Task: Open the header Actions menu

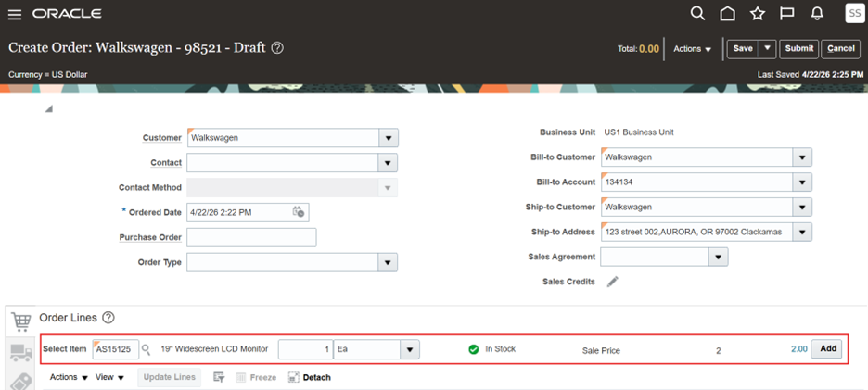Action: tap(692, 49)
